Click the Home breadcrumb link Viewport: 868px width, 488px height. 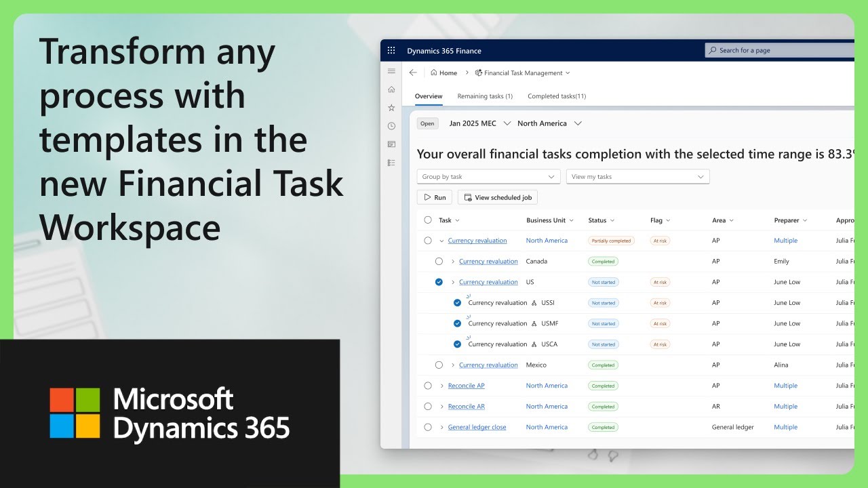[x=448, y=73]
